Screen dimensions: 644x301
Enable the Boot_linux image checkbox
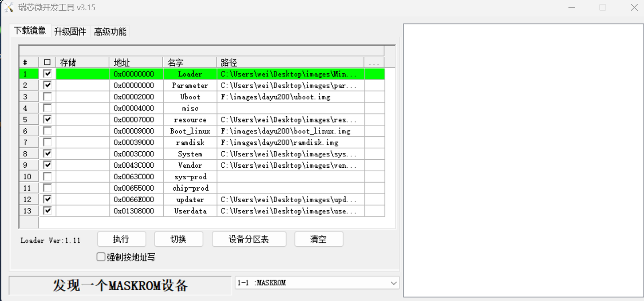(x=47, y=131)
